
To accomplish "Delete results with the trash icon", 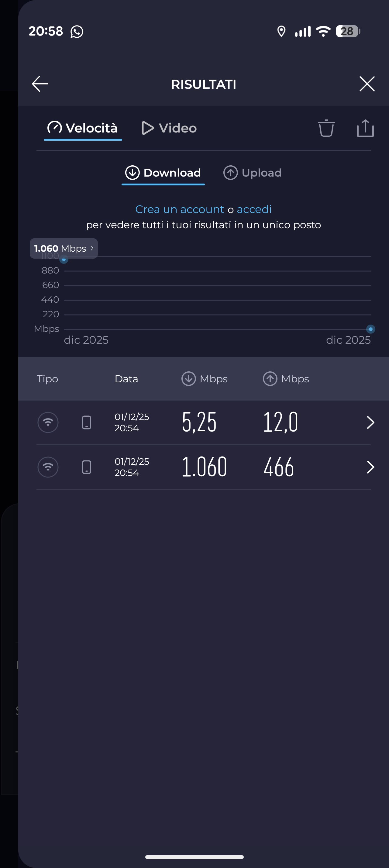I will point(326,128).
